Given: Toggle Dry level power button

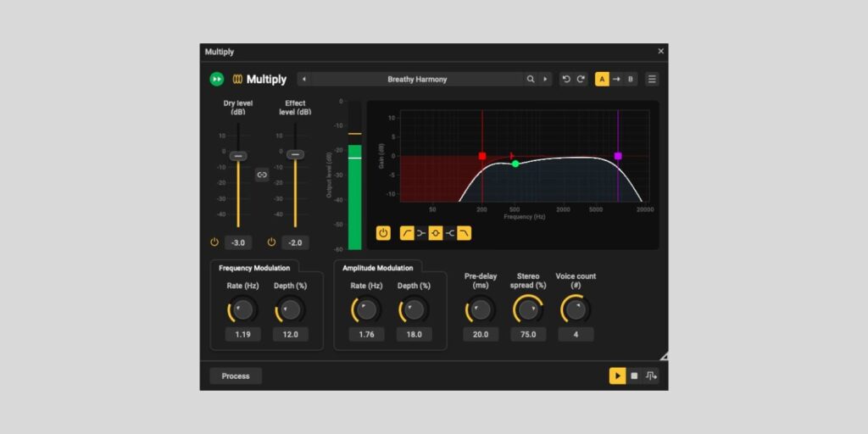Looking at the screenshot, I should tap(214, 242).
